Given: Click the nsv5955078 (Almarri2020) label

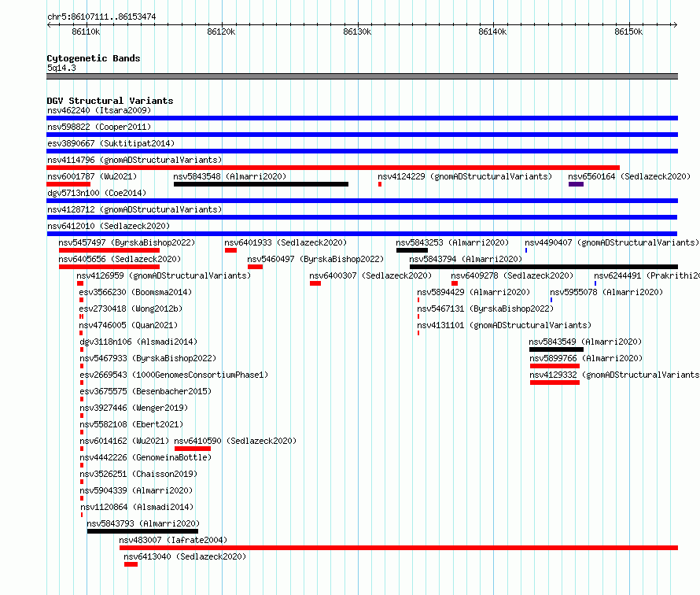Looking at the screenshot, I should point(606,292).
